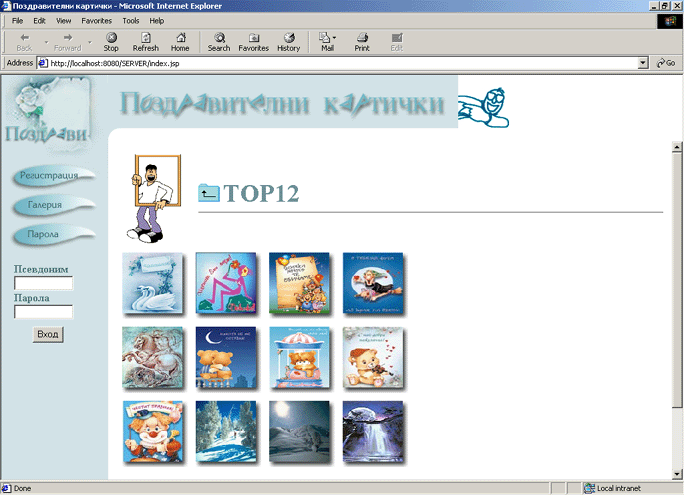
Task: Click the Псевдоним username input field
Action: (43, 283)
